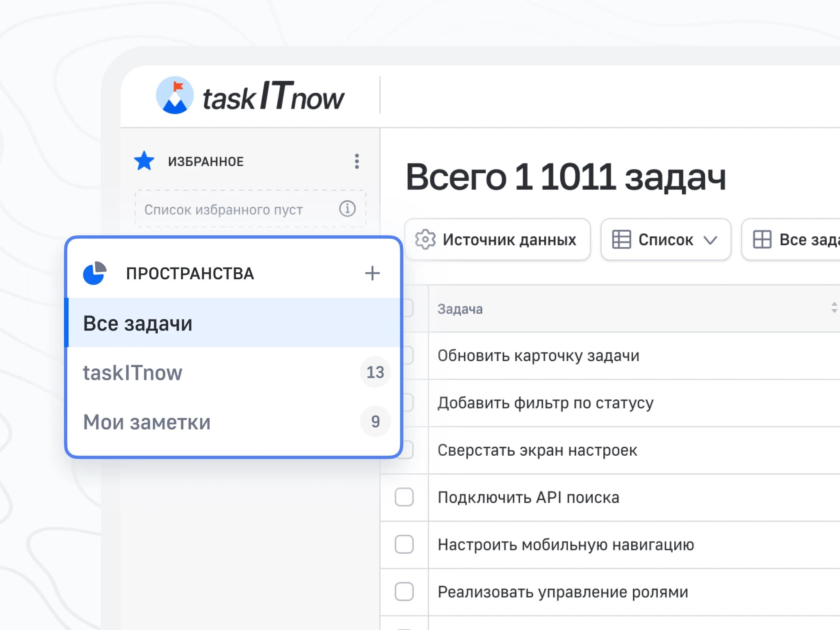840x630 pixels.
Task: Tick checkbox for Настроить мобильную навигацию
Action: pyautogui.click(x=404, y=544)
